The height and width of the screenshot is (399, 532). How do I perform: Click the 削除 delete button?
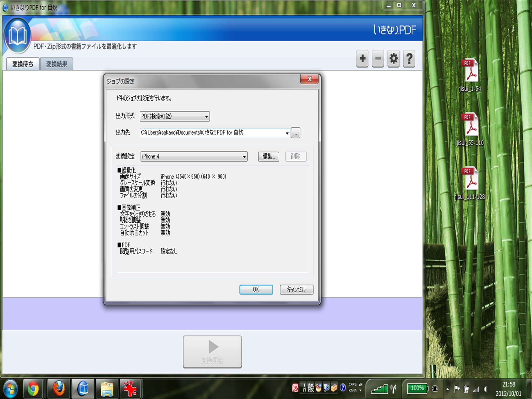296,157
